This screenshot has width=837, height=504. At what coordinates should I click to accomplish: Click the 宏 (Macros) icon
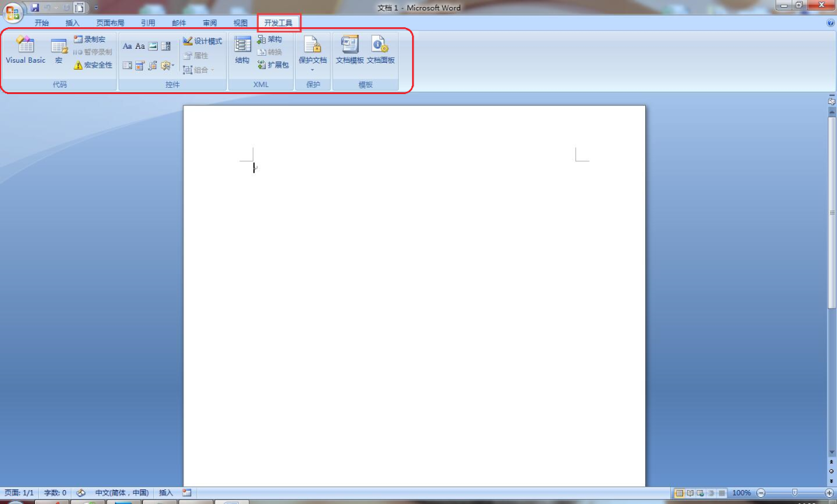pyautogui.click(x=59, y=51)
